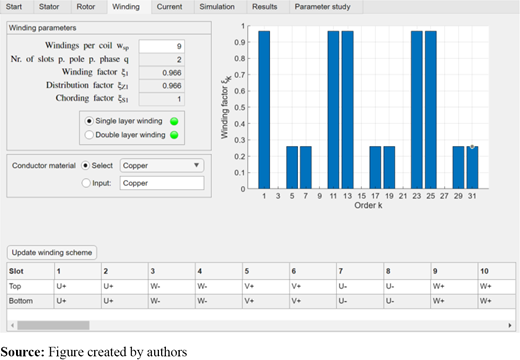
Task: Open the Results tab
Action: coord(265,7)
